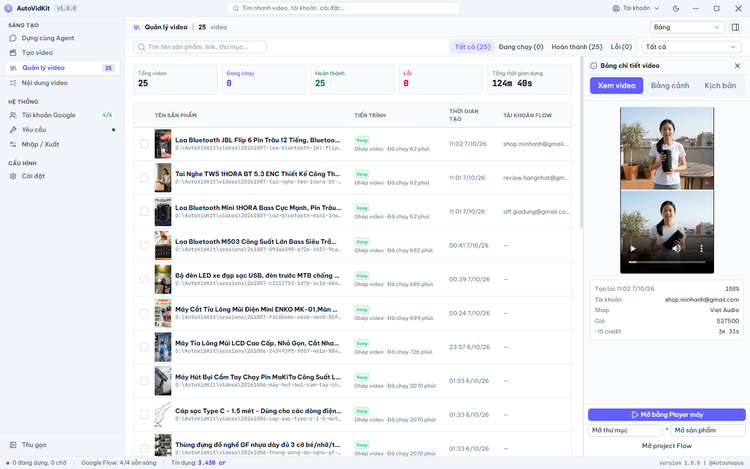
Task: Switch to Bảng cảnh tab
Action: click(x=670, y=86)
